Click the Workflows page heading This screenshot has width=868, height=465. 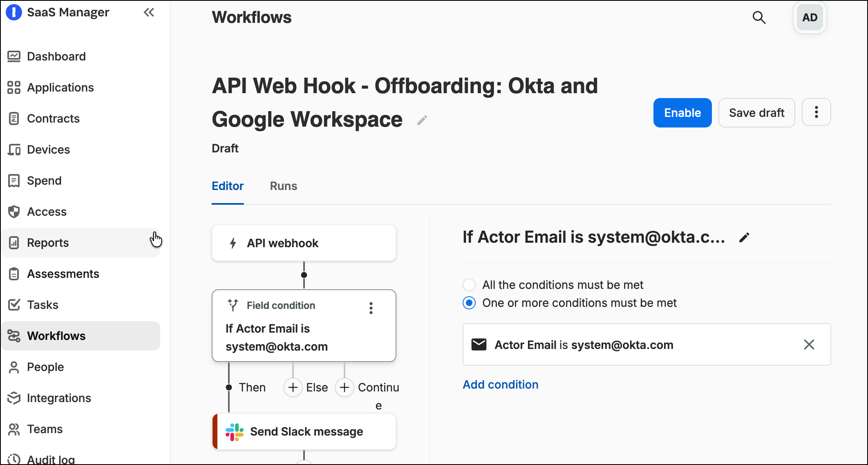[252, 18]
